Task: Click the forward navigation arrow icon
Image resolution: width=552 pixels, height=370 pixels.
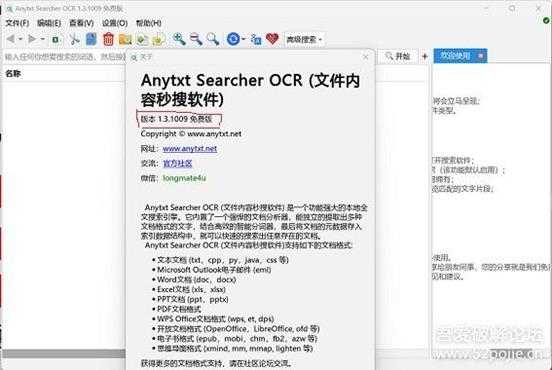Action: coord(32,39)
